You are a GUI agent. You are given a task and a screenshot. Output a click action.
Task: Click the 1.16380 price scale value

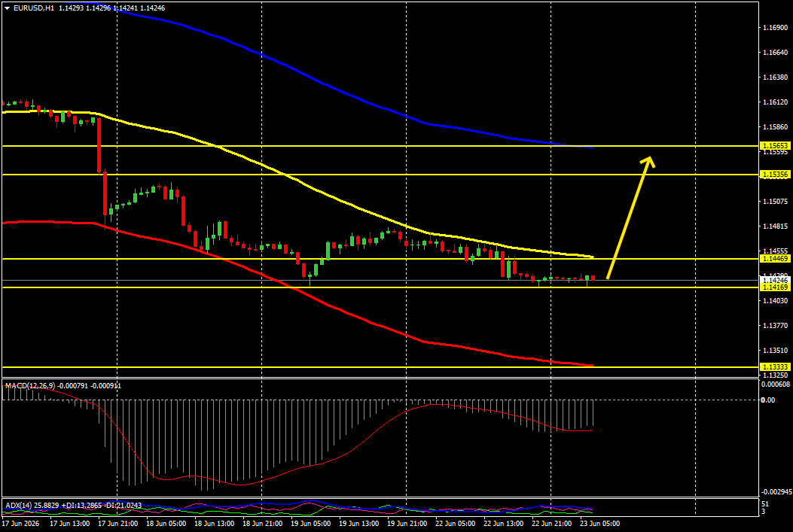click(775, 78)
